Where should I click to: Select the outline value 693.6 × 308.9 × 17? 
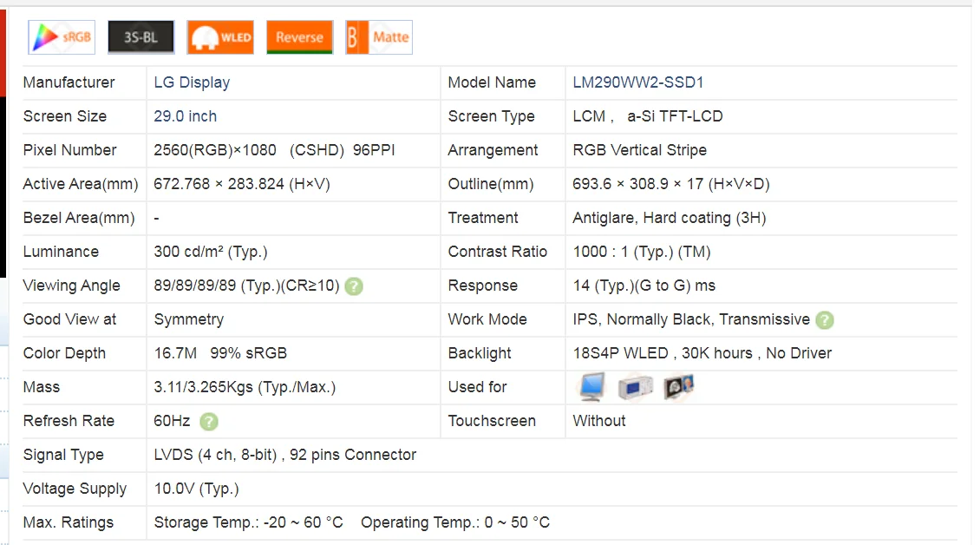[638, 184]
